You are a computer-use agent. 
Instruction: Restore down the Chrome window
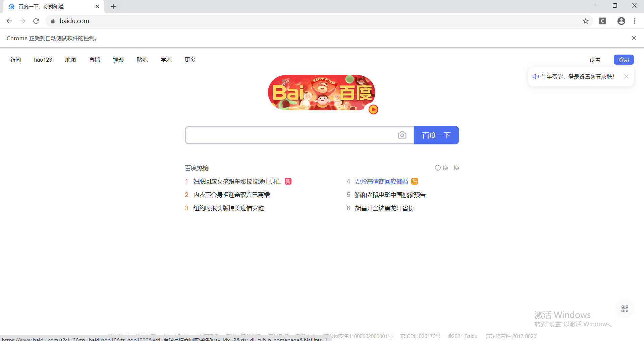(x=615, y=6)
